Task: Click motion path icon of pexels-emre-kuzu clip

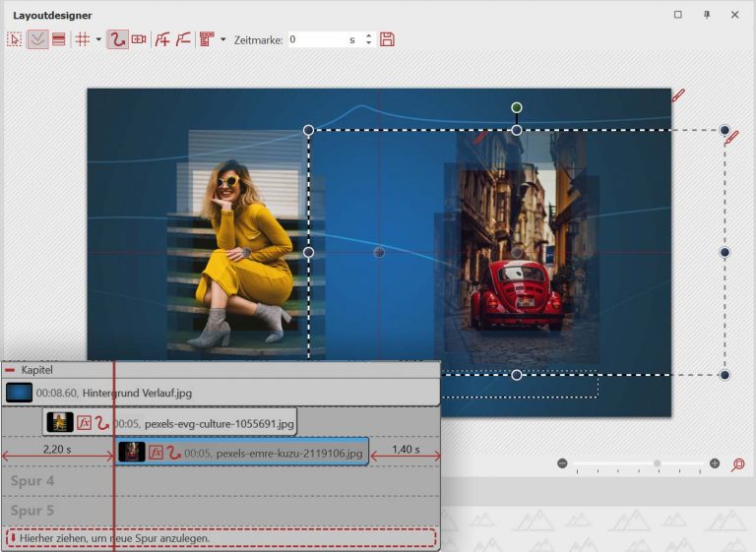Action: (173, 453)
